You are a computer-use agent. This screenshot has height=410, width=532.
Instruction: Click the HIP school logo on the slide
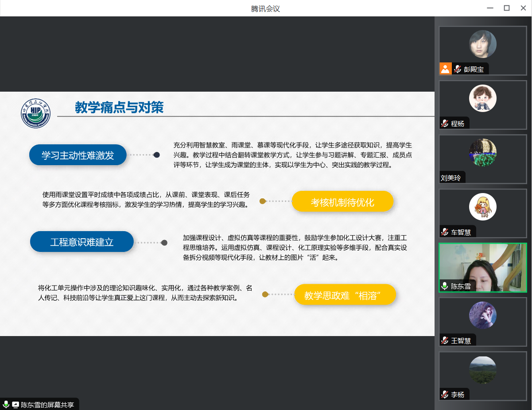coord(36,114)
